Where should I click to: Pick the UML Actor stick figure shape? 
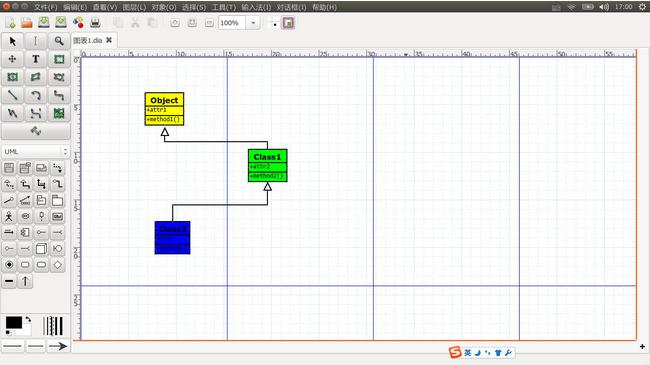[9, 216]
